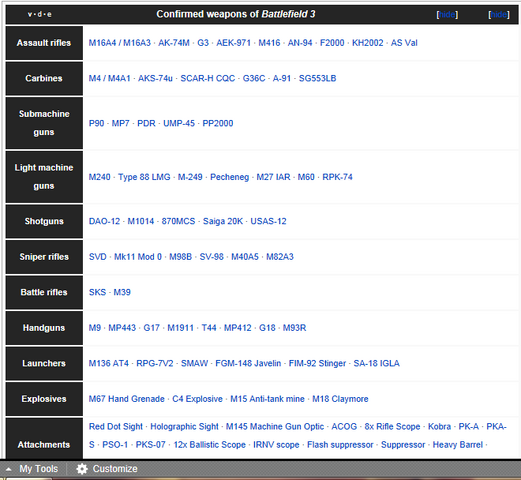
Task: Open the Holographic Sight link
Action: [184, 427]
